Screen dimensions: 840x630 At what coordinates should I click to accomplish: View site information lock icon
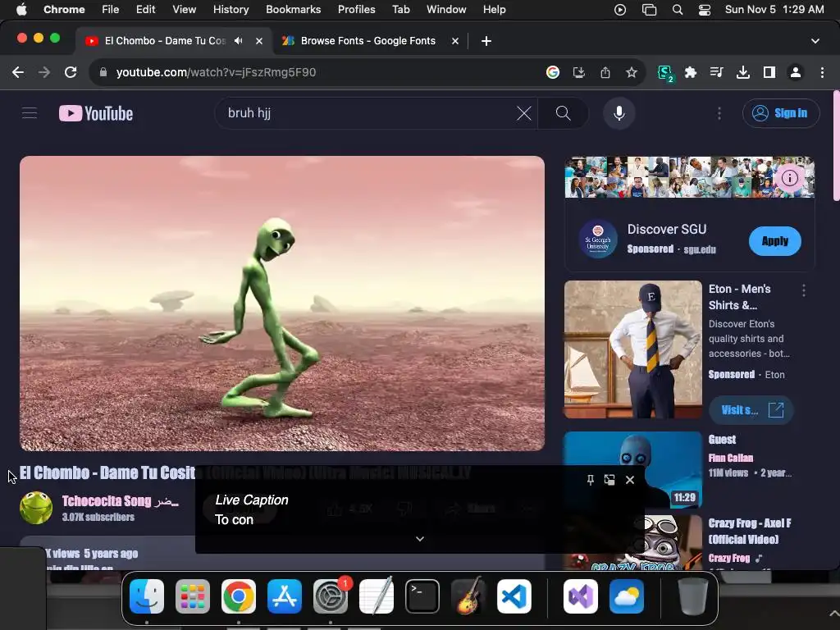103,72
